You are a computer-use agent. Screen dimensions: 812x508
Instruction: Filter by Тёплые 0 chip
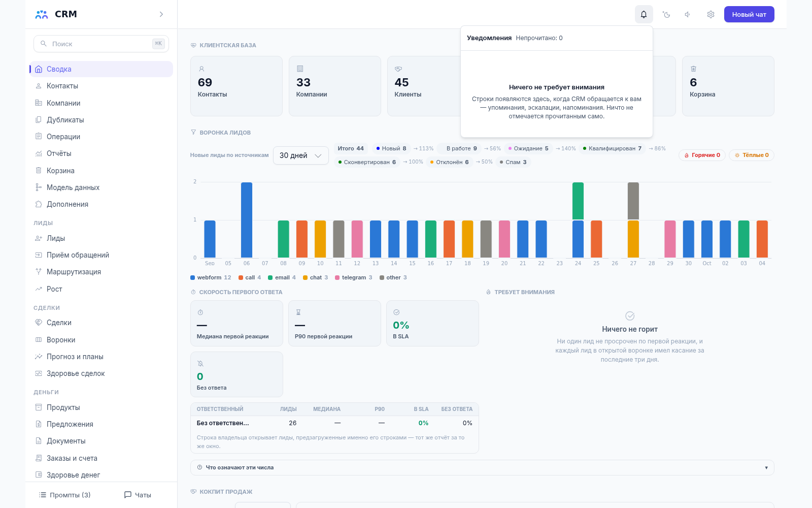[x=752, y=155]
